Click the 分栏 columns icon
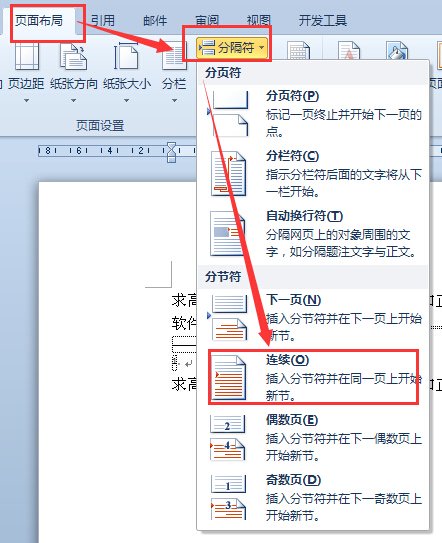This screenshot has width=442, height=543. [174, 56]
